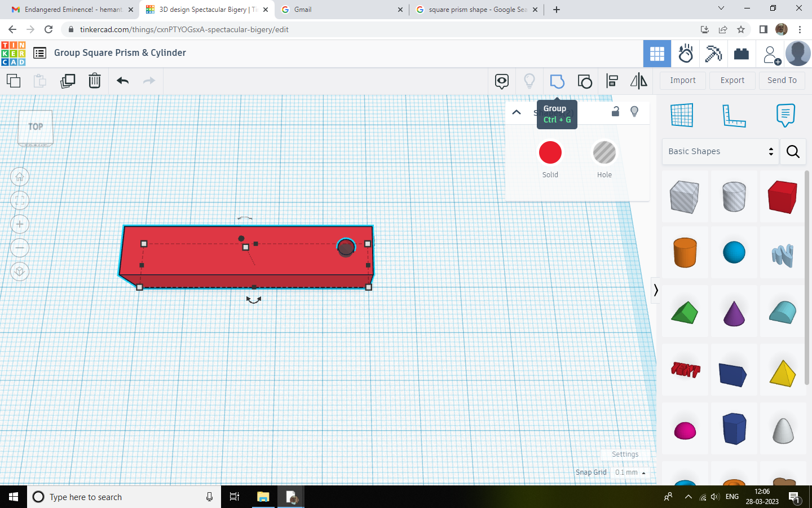Toggle shape visibility with the lightbulb icon
This screenshot has height=508, width=812.
[634, 111]
